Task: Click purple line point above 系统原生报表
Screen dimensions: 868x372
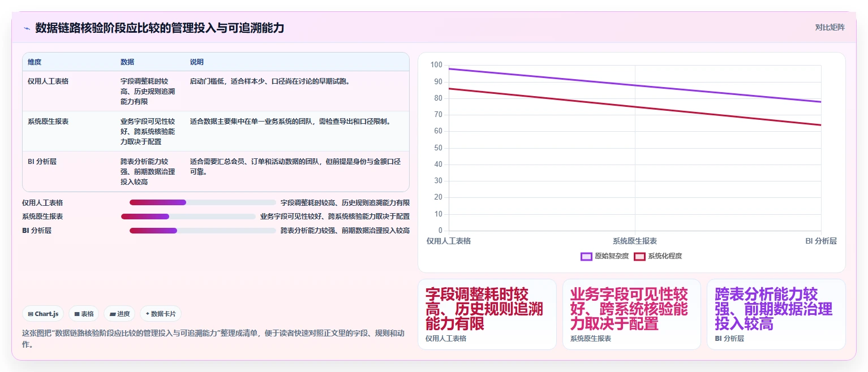Action: (x=635, y=85)
